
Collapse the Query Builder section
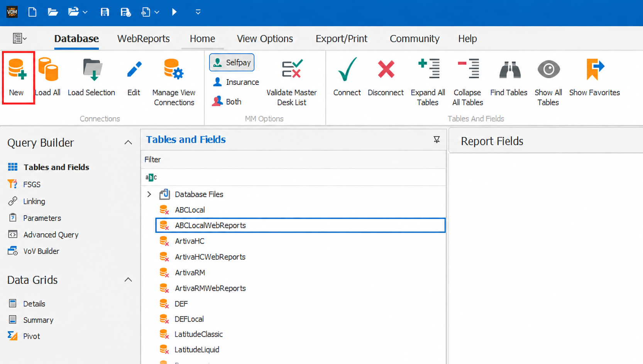click(128, 143)
